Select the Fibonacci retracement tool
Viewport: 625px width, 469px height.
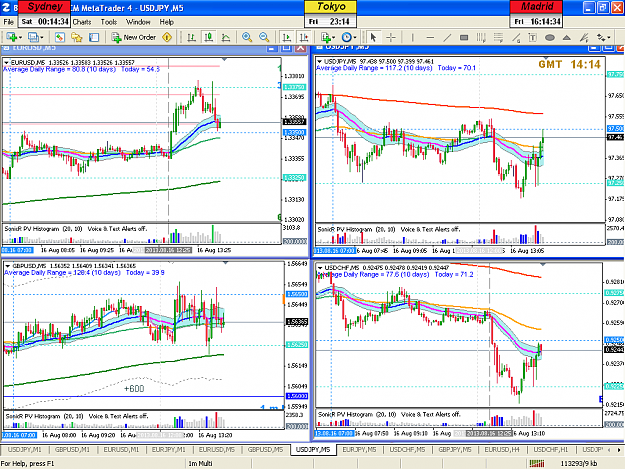498,37
